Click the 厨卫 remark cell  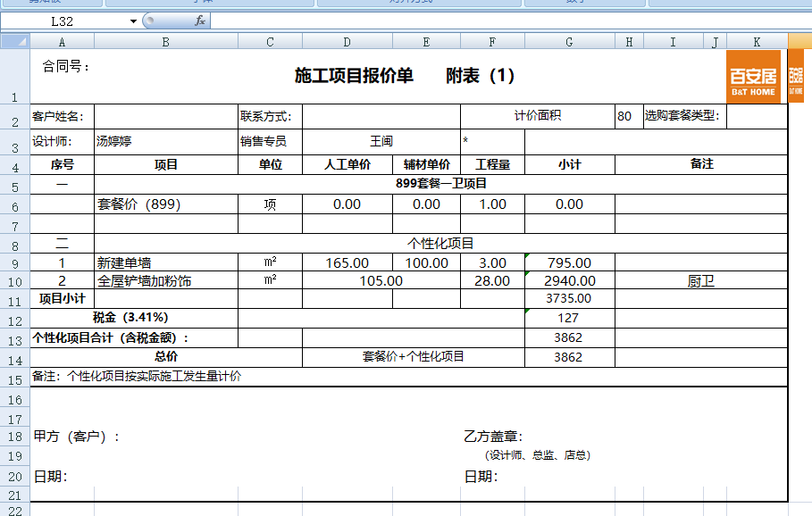pyautogui.click(x=700, y=281)
